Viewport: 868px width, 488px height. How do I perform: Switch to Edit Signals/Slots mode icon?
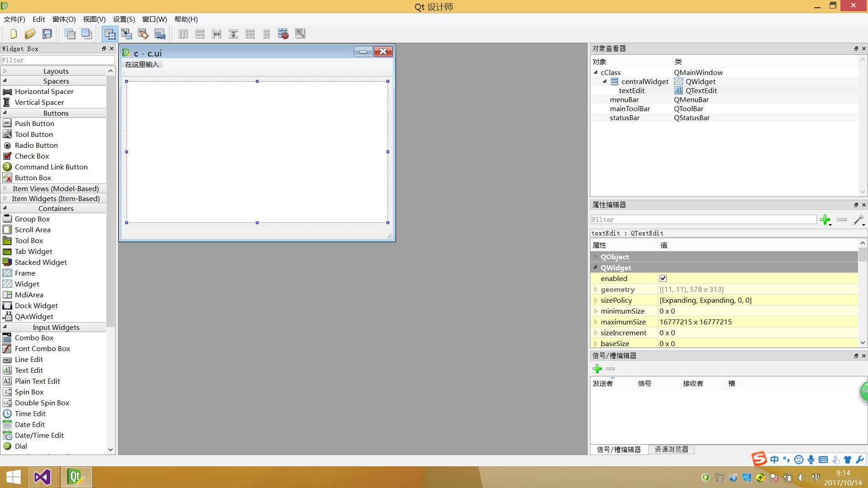click(x=127, y=34)
